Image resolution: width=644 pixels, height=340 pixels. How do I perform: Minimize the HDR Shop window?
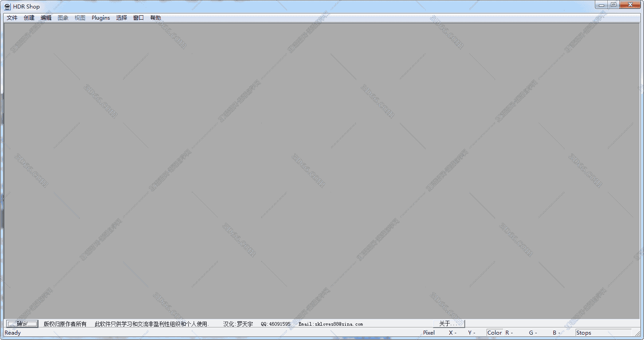pyautogui.click(x=602, y=5)
